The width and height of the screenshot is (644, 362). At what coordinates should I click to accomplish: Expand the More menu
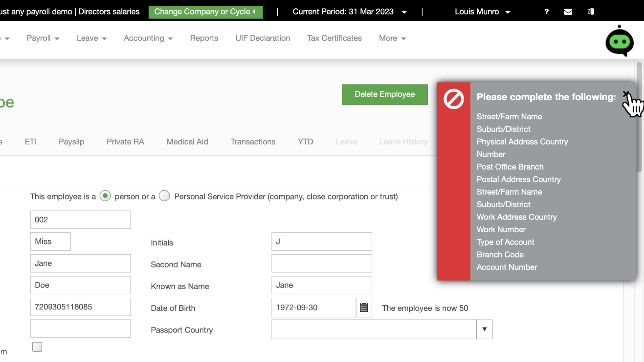tap(392, 38)
